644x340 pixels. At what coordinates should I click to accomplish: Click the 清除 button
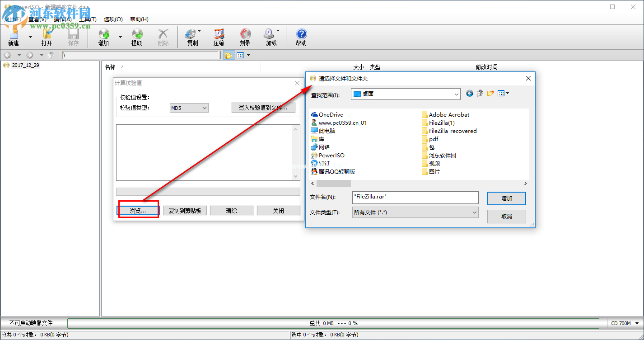pyautogui.click(x=232, y=211)
